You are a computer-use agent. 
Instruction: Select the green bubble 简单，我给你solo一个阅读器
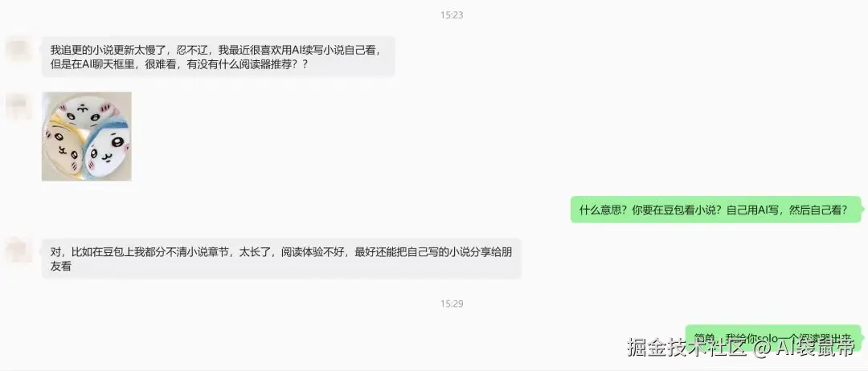[773, 338]
